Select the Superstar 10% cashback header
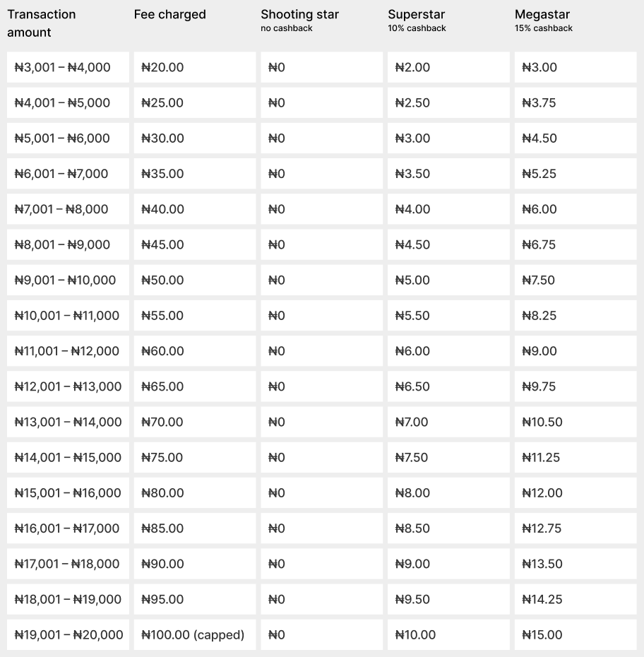 (417, 20)
